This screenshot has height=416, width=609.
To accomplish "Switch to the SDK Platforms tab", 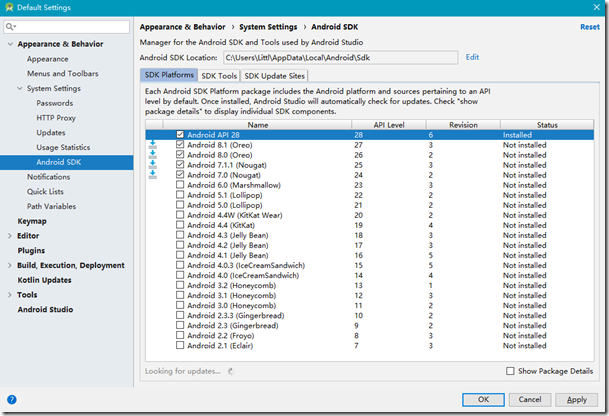I will (169, 75).
